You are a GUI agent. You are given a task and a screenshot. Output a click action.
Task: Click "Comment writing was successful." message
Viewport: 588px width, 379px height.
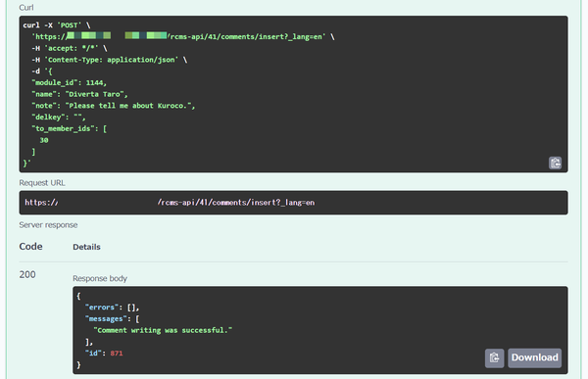163,330
